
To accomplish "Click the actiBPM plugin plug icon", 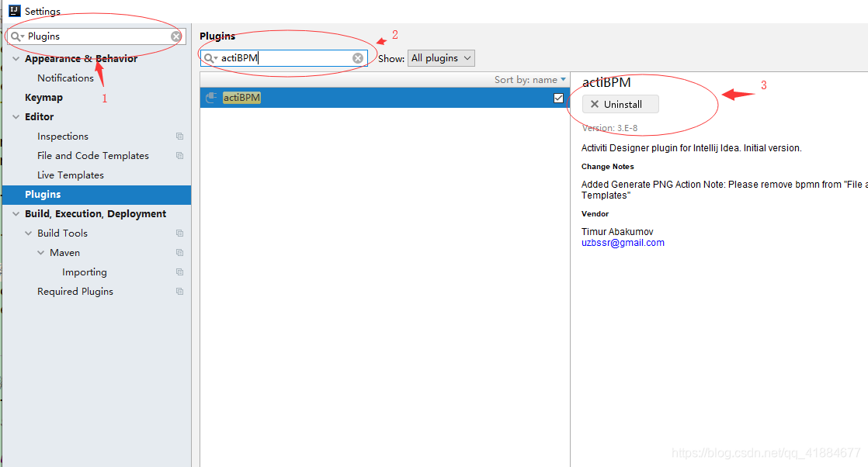I will (211, 98).
